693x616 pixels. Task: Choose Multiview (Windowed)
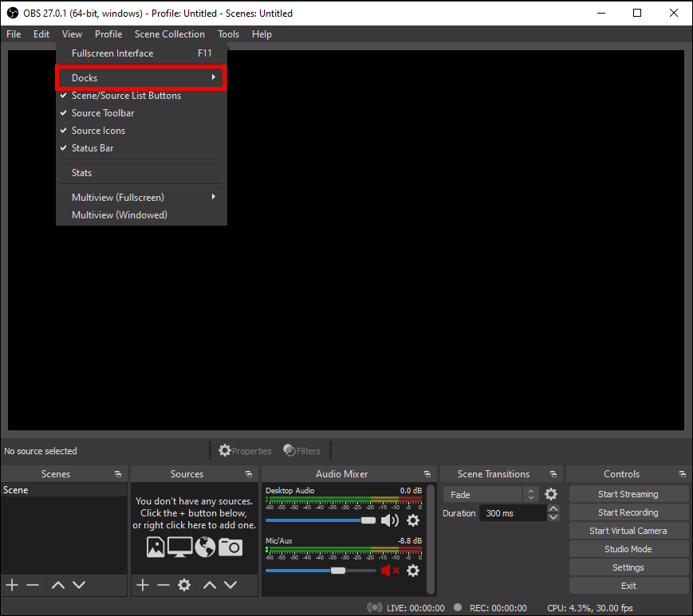(x=141, y=215)
